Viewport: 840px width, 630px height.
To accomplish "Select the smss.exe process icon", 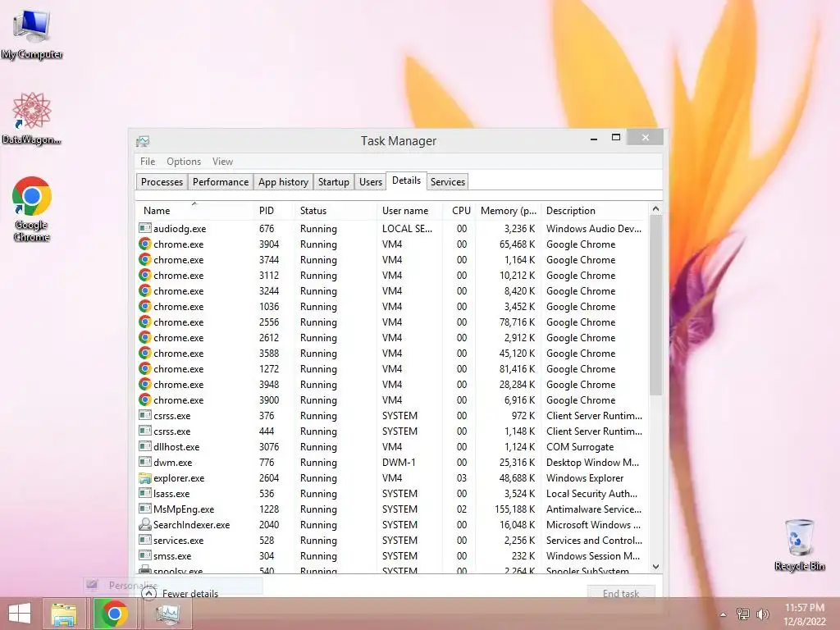I will click(144, 555).
